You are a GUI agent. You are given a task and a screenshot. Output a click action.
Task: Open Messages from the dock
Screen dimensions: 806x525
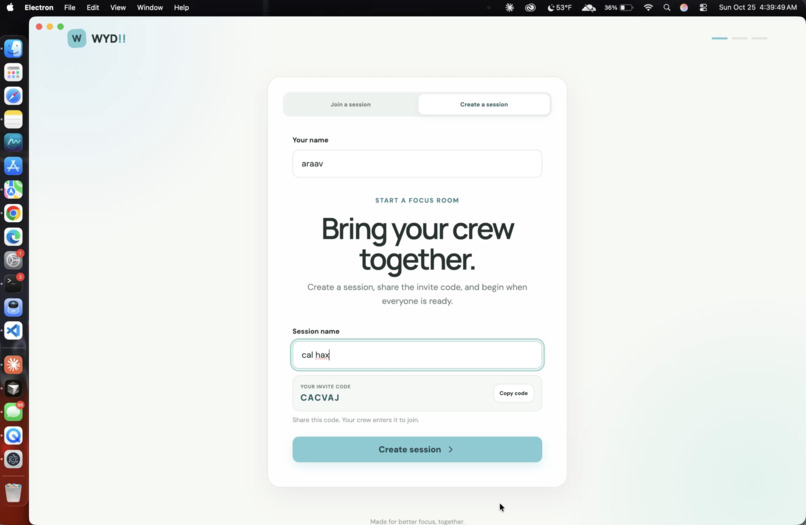tap(13, 412)
